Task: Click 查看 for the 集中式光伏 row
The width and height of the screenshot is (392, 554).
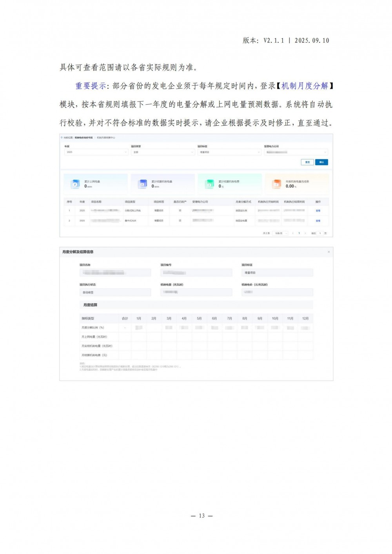Action: (x=318, y=221)
